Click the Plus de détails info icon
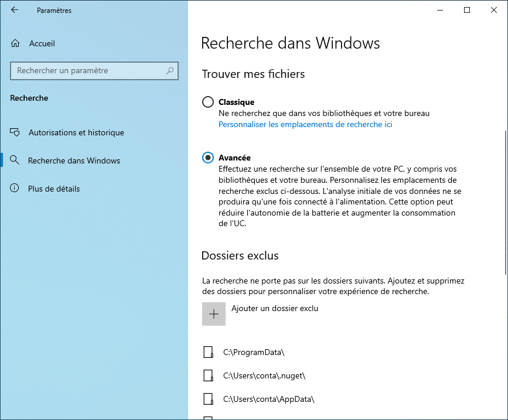This screenshot has width=508, height=420. click(15, 188)
